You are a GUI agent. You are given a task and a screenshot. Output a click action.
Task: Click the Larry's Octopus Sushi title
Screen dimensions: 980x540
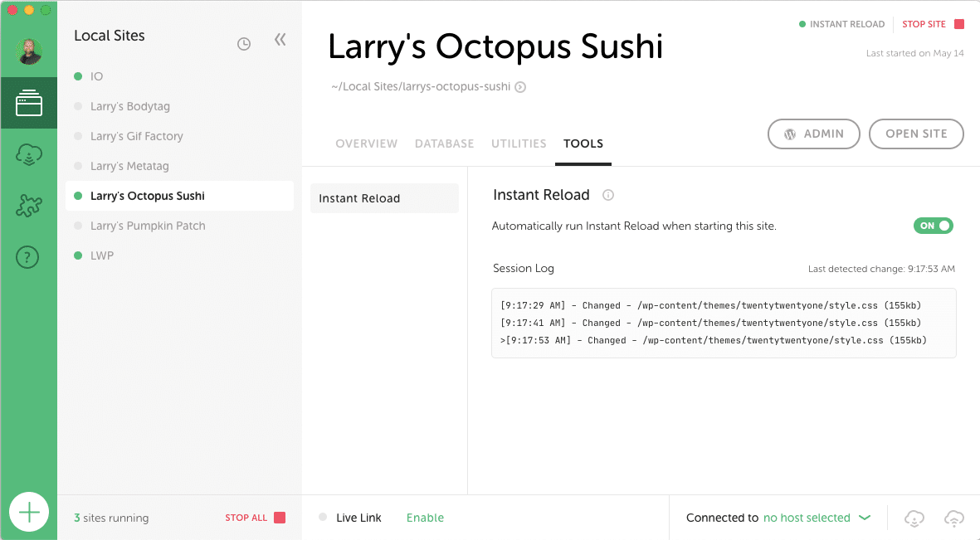(x=495, y=46)
